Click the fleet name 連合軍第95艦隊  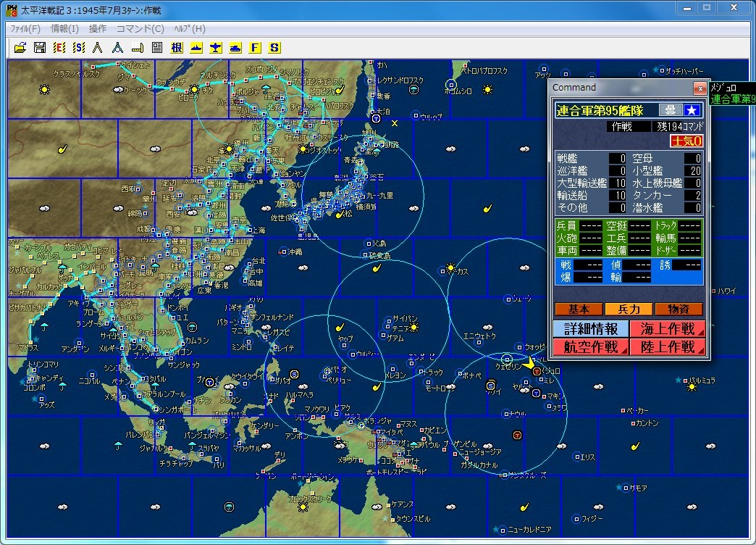[x=600, y=111]
